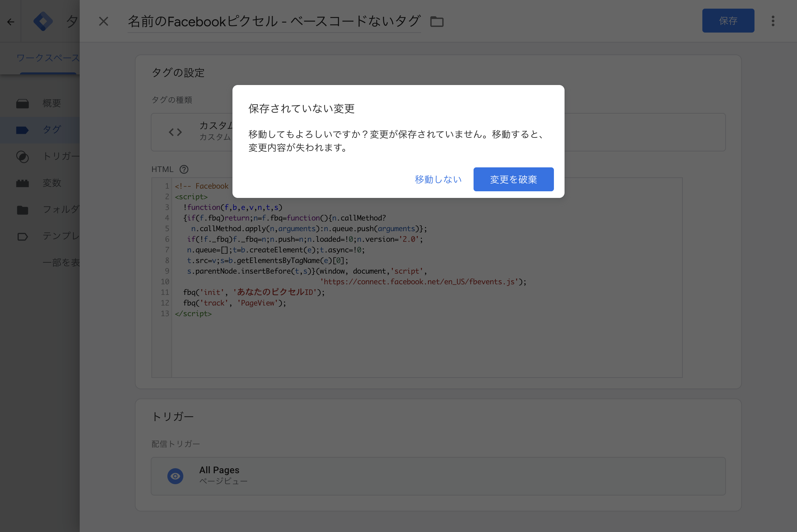Click the タグの種類 label
Viewport: 797px width, 532px height.
click(172, 100)
